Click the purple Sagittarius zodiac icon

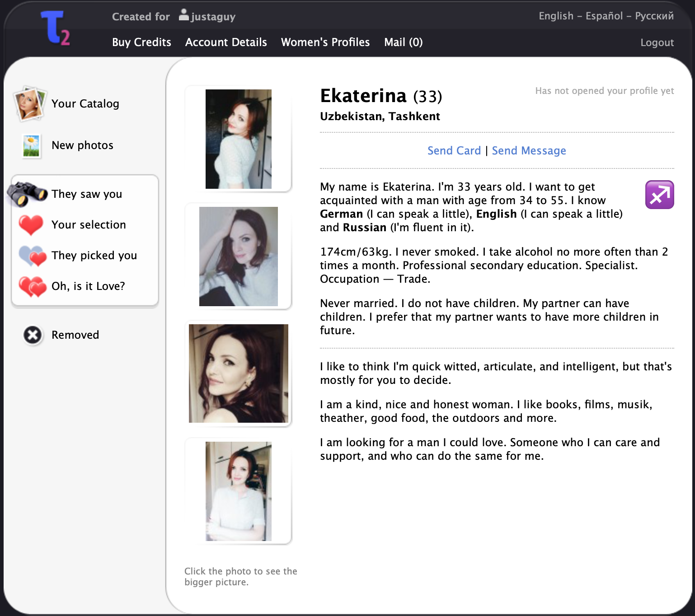click(659, 195)
